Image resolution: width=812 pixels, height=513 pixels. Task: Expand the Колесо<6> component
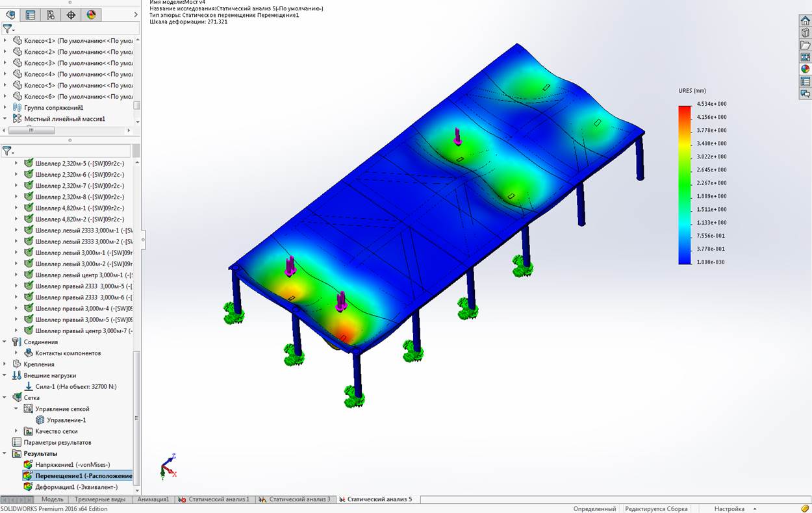pos(5,96)
